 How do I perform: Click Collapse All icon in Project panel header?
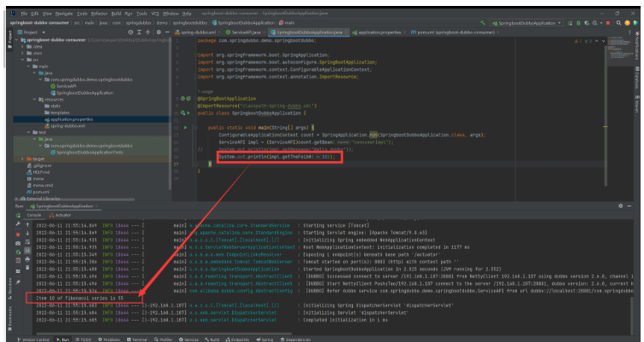coord(148,32)
